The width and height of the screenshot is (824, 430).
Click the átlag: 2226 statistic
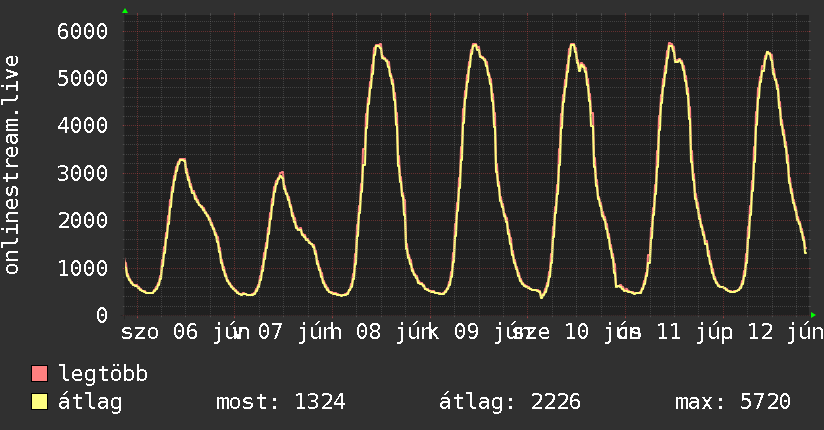pyautogui.click(x=510, y=402)
